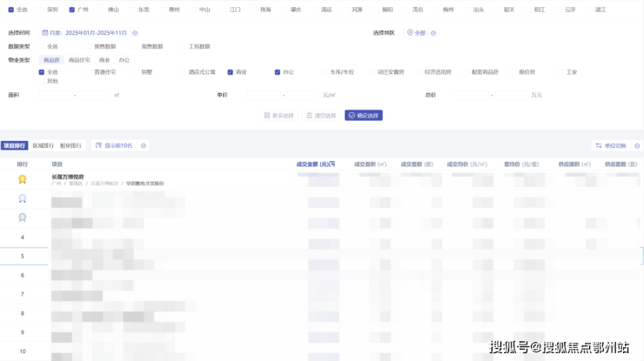
Task: Check the 工业 property checkbox
Action: (560, 72)
